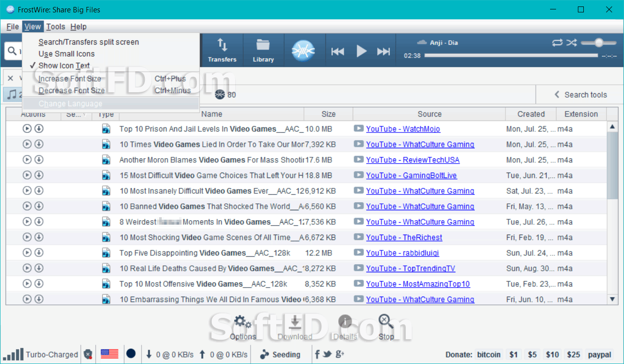The image size is (624, 364).
Task: Donate via the bitcoin button
Action: click(x=489, y=355)
